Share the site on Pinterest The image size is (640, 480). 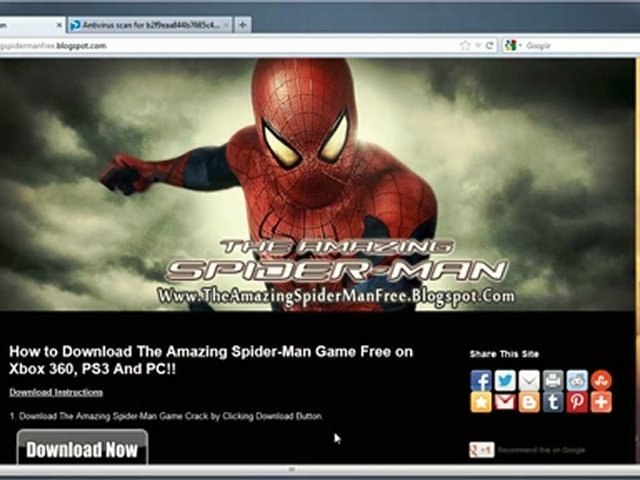click(577, 402)
